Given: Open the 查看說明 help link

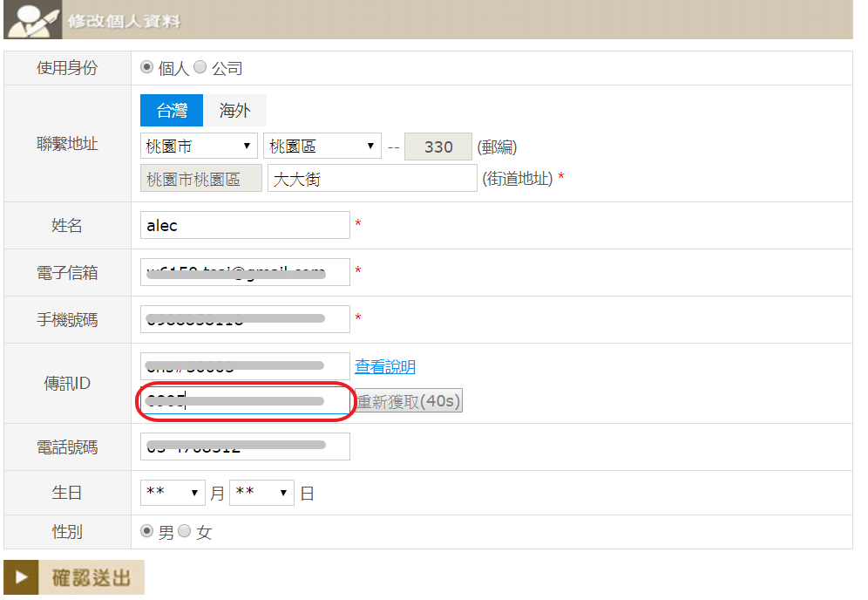Looking at the screenshot, I should [x=385, y=366].
